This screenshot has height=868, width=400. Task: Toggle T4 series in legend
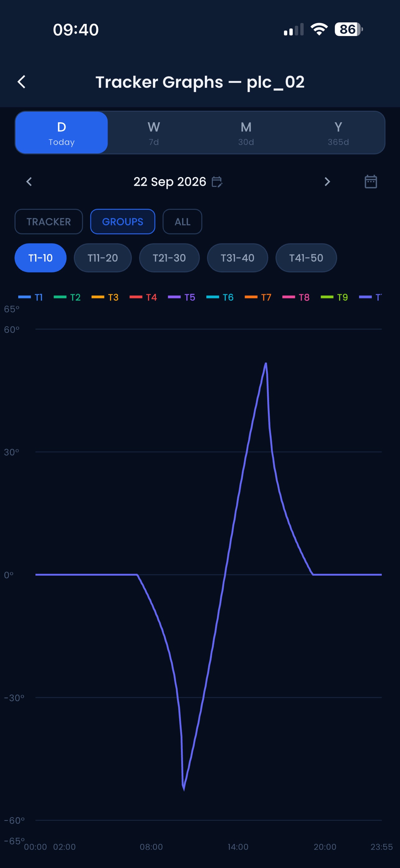point(143,297)
